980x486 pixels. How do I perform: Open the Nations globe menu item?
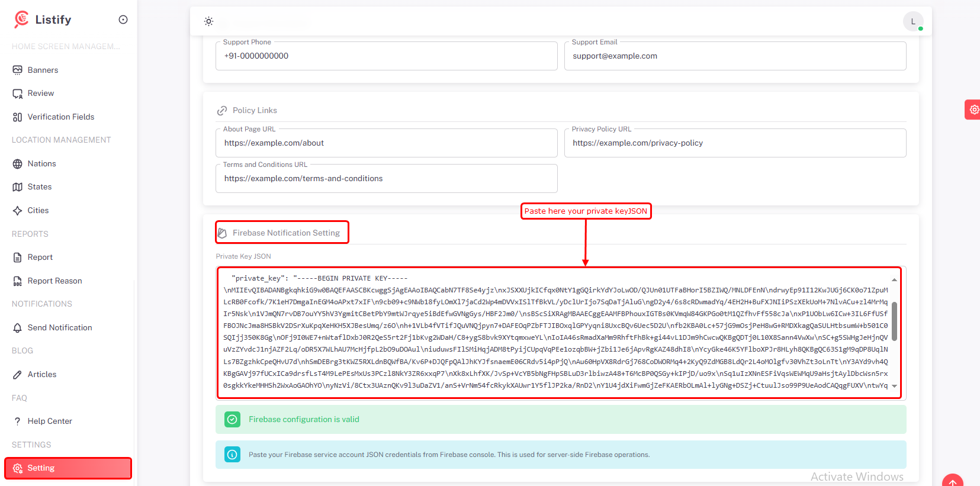point(41,164)
